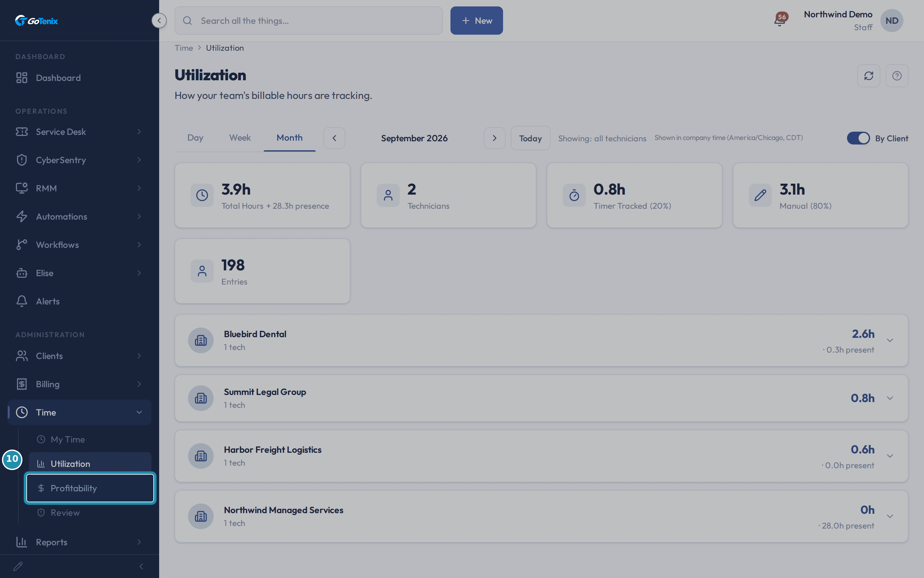Go to the previous month
Viewport: 924px width, 578px height.
[x=334, y=138]
